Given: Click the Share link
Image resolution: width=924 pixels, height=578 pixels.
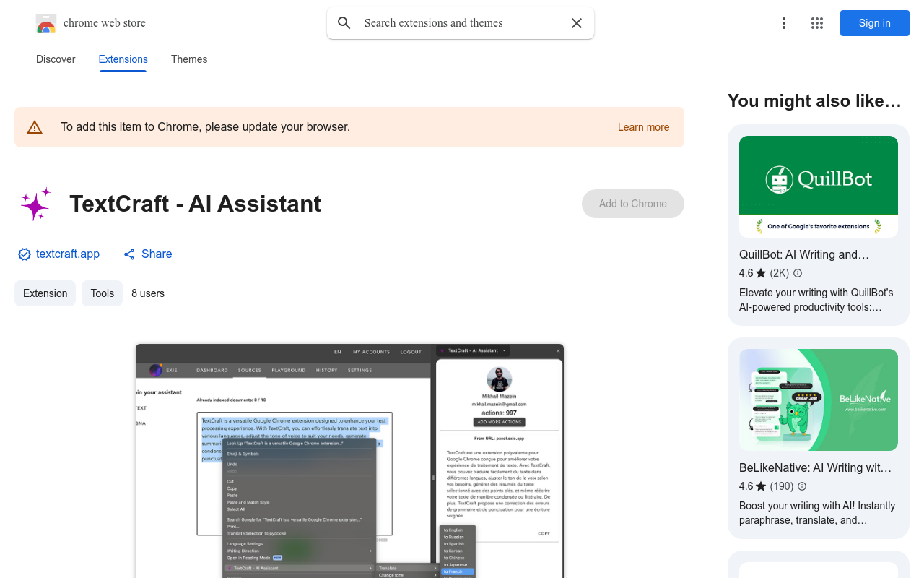Looking at the screenshot, I should click(x=157, y=254).
